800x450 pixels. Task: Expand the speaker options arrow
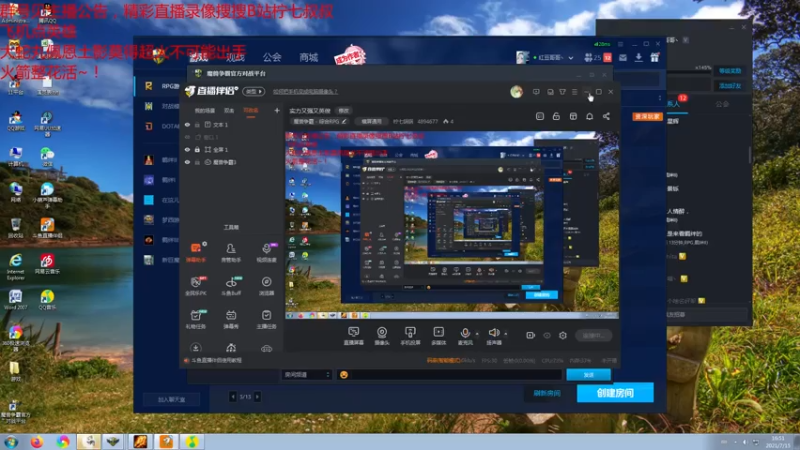tap(506, 334)
